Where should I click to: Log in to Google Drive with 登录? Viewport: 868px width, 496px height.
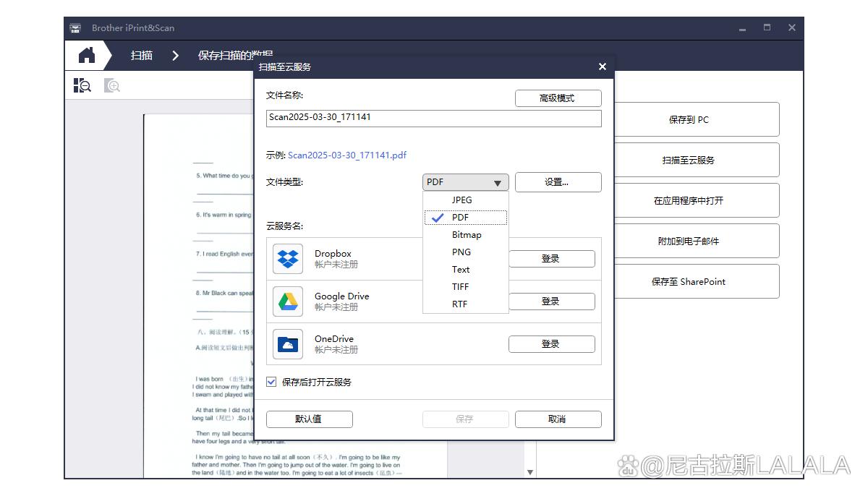[551, 302]
